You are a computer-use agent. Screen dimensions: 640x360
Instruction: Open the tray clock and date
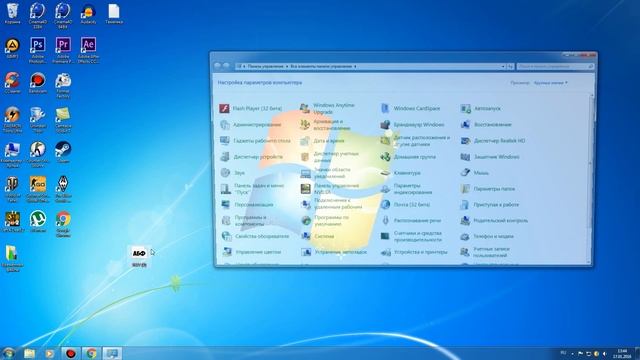click(x=622, y=353)
